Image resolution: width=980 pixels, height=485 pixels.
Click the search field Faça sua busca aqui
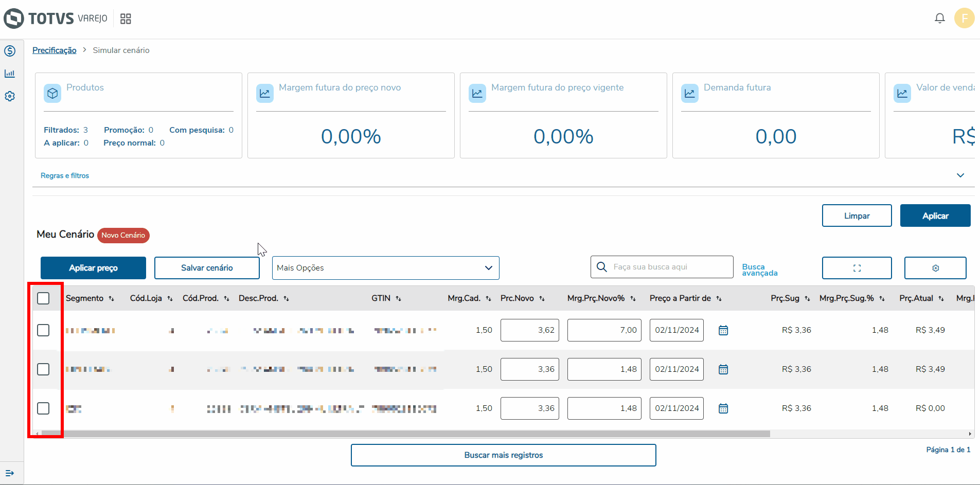click(x=669, y=267)
